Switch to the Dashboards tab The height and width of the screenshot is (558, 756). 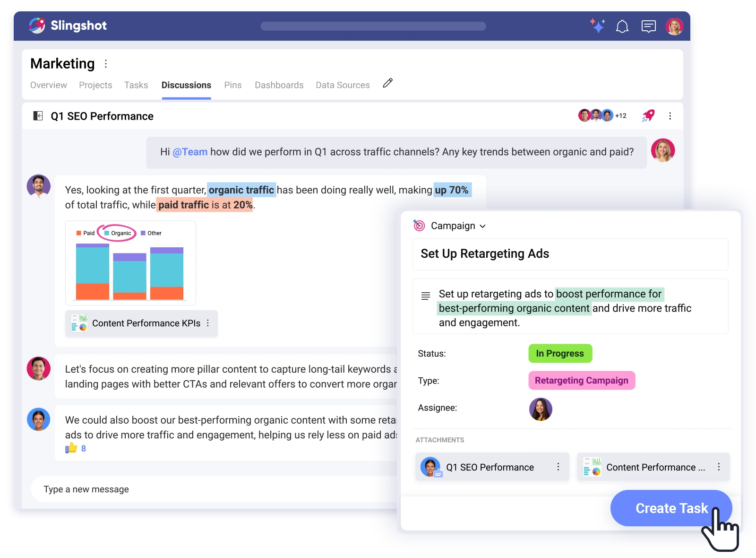pos(279,85)
